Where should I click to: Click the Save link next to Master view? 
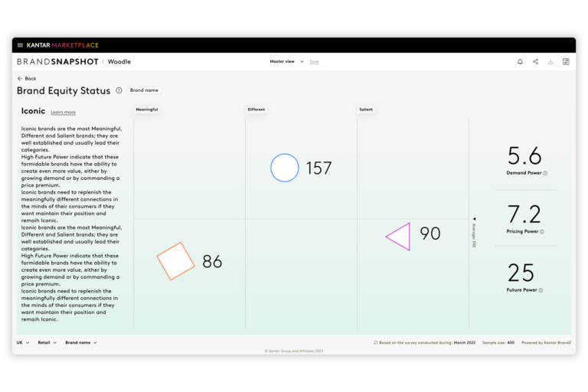click(314, 61)
